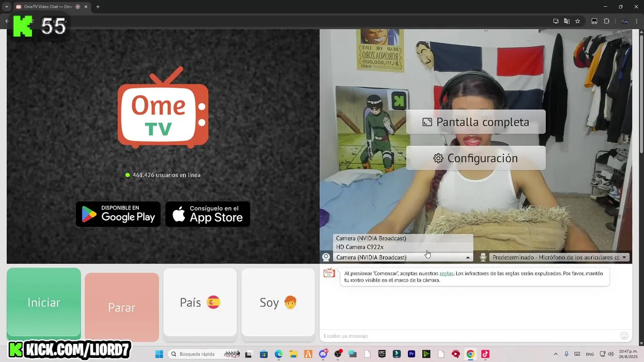The image size is (644, 362).
Task: Click the ENG language indicator
Action: click(x=590, y=354)
